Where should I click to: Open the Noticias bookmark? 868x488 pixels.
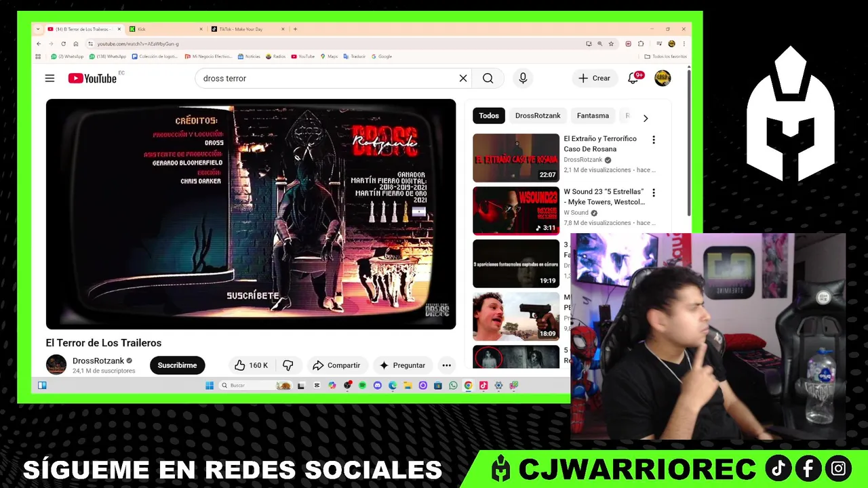click(249, 57)
